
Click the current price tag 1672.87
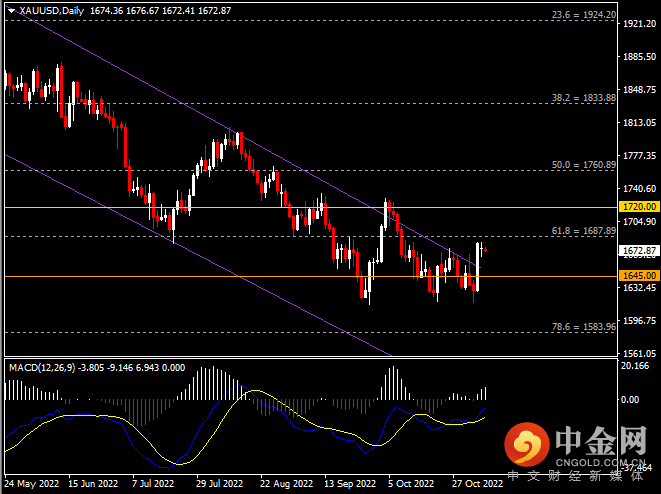(640, 251)
